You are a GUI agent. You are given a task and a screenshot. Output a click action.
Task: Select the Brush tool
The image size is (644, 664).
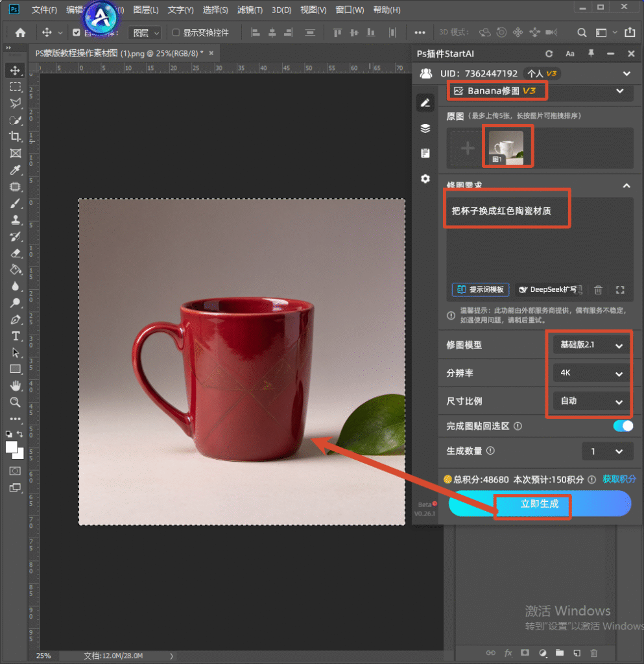tap(16, 203)
